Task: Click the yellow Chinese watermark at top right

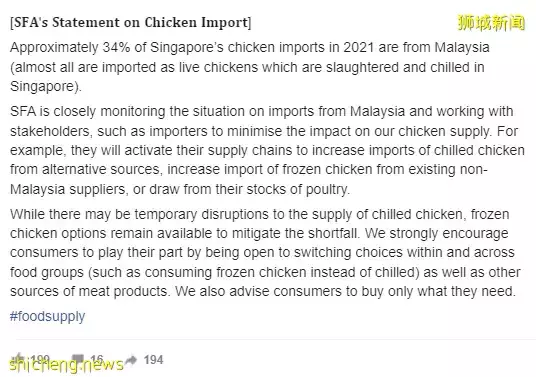Action: [x=491, y=23]
